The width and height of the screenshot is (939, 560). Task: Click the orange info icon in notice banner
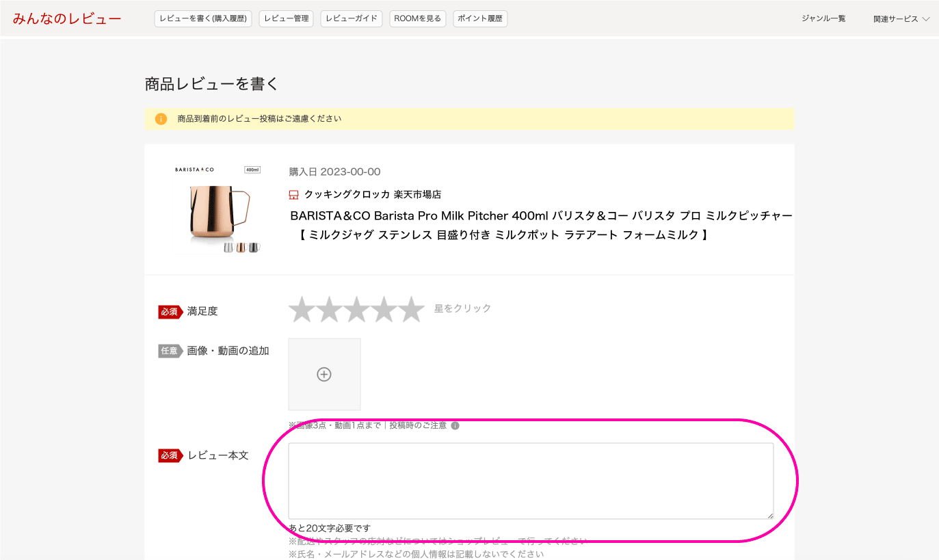161,119
